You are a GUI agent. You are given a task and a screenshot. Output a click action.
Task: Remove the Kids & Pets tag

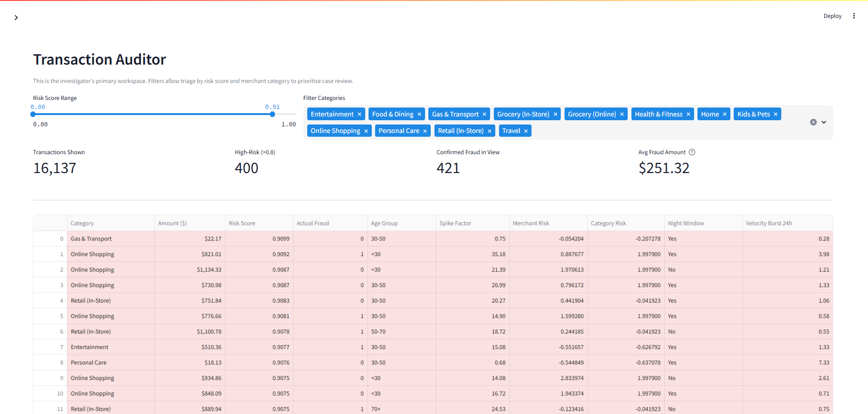point(776,114)
